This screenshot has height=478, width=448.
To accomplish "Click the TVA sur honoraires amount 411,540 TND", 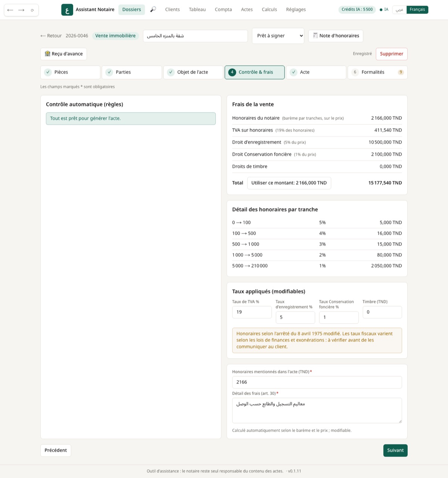I will pos(388,130).
